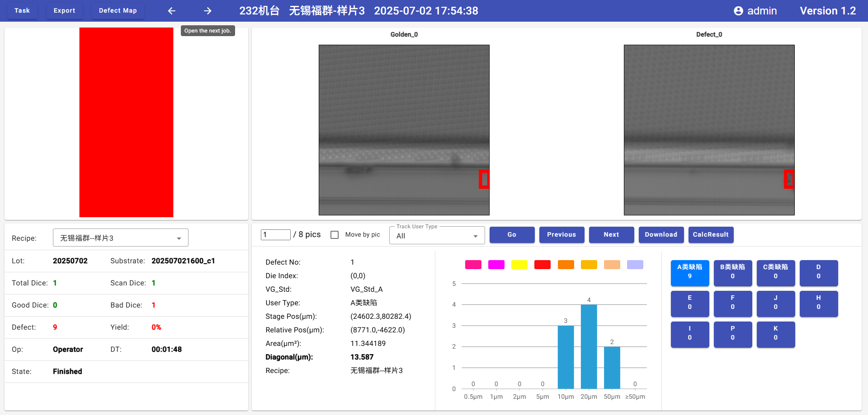
Task: Expand the Recipe dropdown
Action: [x=121, y=238]
